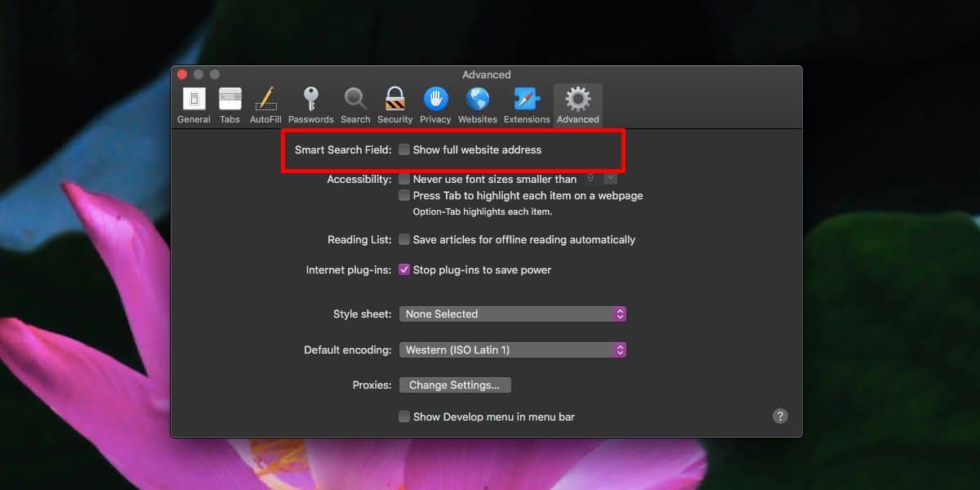Open the Search preferences pane
Image resolution: width=980 pixels, height=490 pixels.
354,102
